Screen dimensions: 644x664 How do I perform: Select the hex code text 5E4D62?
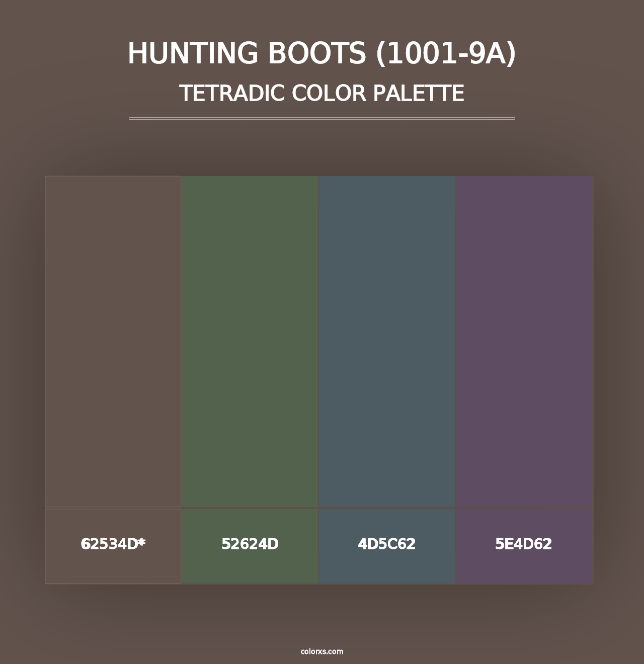pyautogui.click(x=524, y=544)
